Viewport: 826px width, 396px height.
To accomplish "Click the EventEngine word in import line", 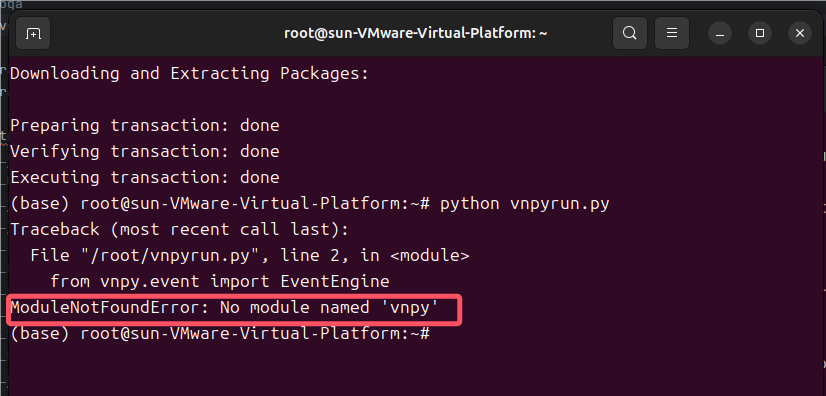I will [x=335, y=282].
